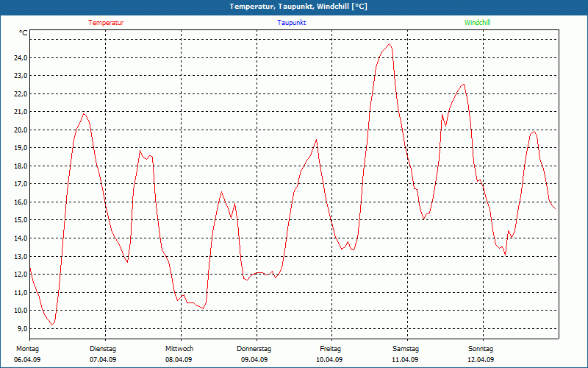Click the 11,0 y-axis value
This screenshot has height=368, width=588.
21,292
